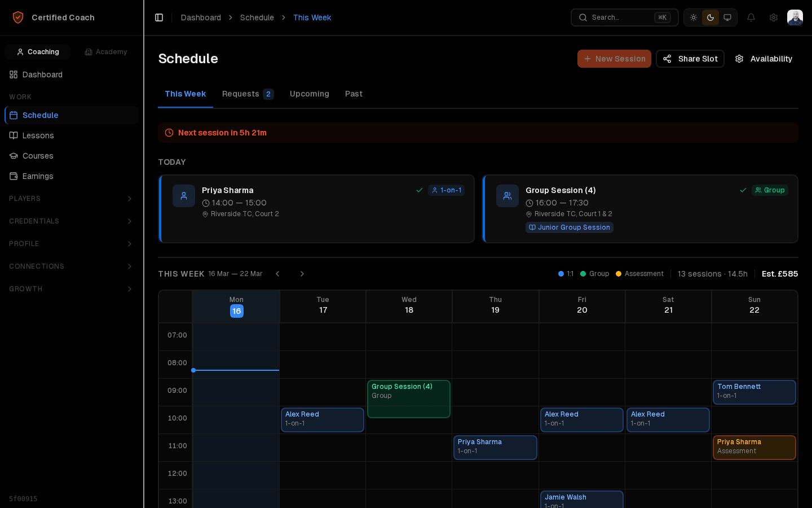Viewport: 812px width, 508px height.
Task: Click the Share Slot button
Action: click(x=690, y=59)
